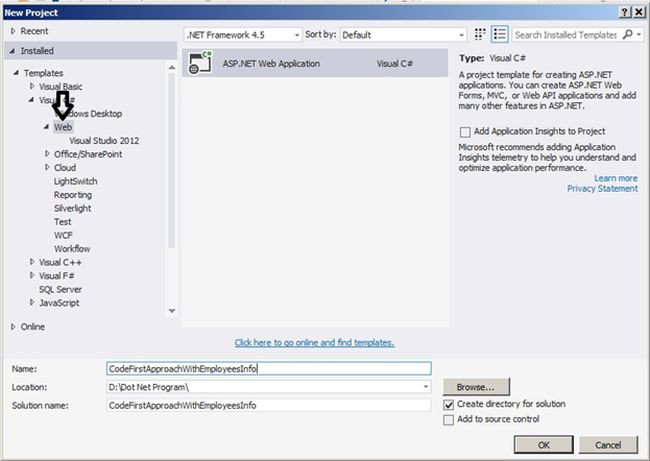Click the template tree scrollbar up arrow
The image size is (650, 461).
[172, 67]
